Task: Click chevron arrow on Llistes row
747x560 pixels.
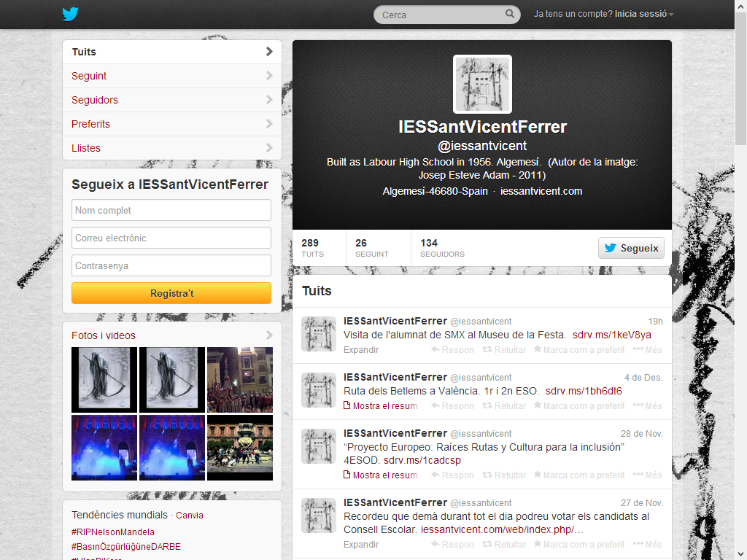Action: pyautogui.click(x=269, y=147)
